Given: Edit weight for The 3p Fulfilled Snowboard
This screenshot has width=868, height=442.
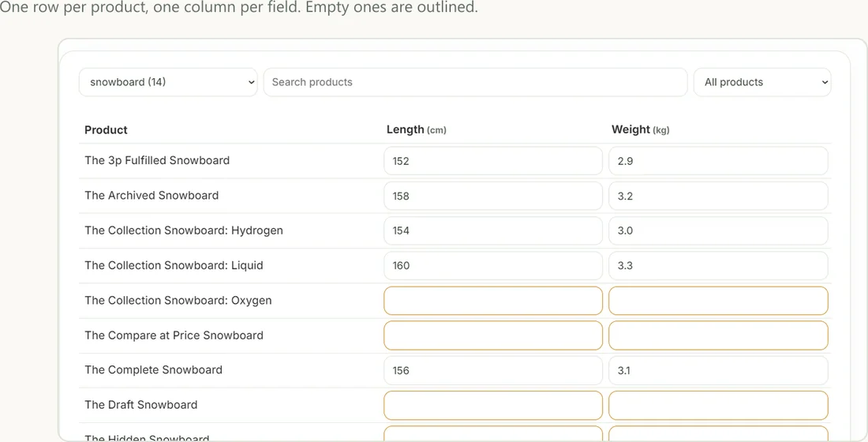Looking at the screenshot, I should tap(719, 161).
